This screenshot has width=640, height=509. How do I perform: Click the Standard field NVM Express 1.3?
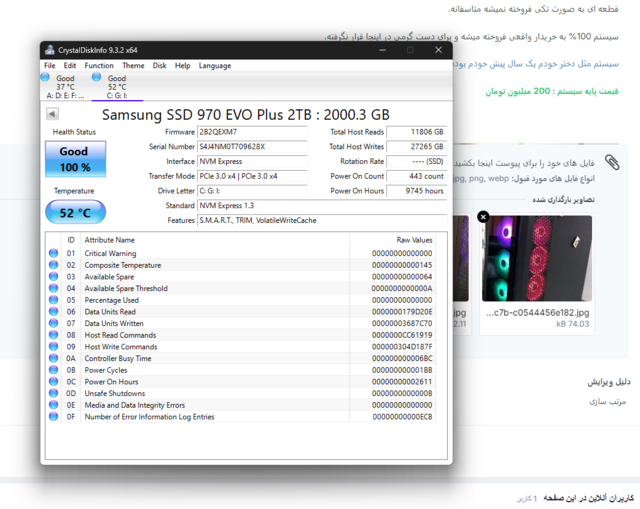click(x=322, y=205)
